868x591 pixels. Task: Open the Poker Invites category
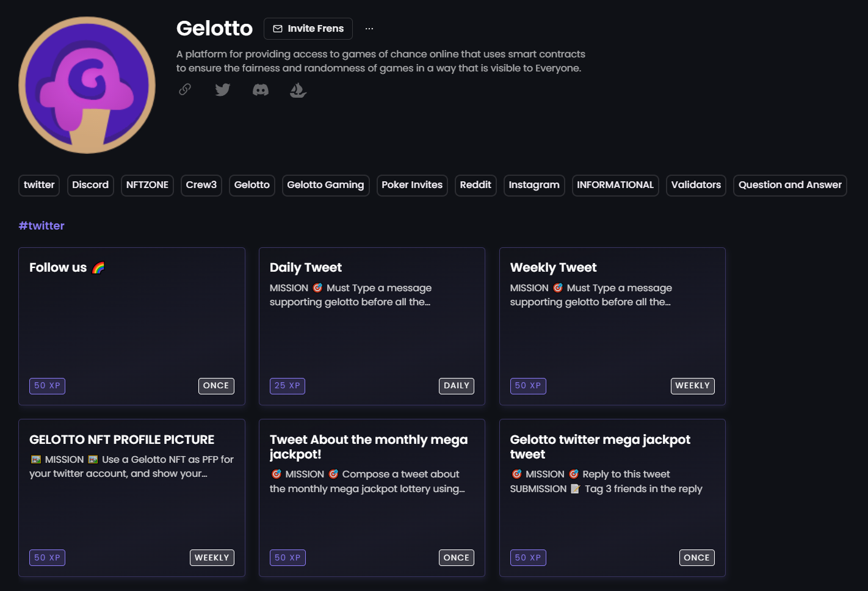(x=412, y=185)
